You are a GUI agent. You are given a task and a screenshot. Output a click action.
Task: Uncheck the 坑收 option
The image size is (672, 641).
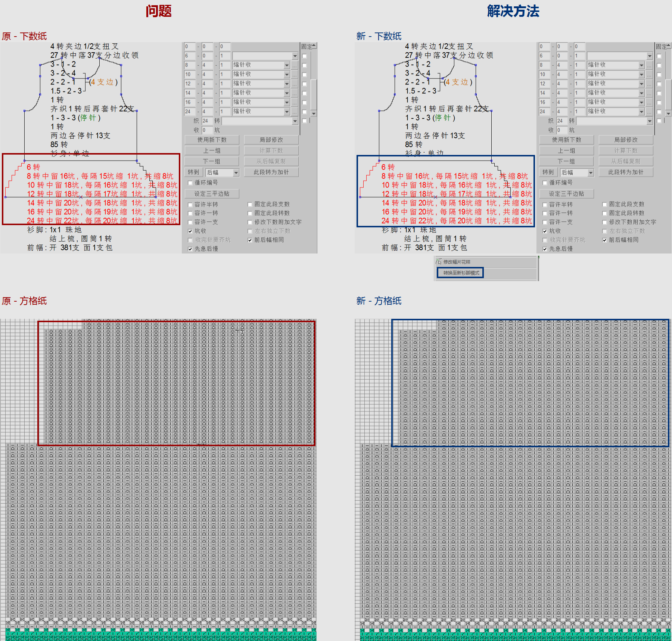[x=190, y=231]
